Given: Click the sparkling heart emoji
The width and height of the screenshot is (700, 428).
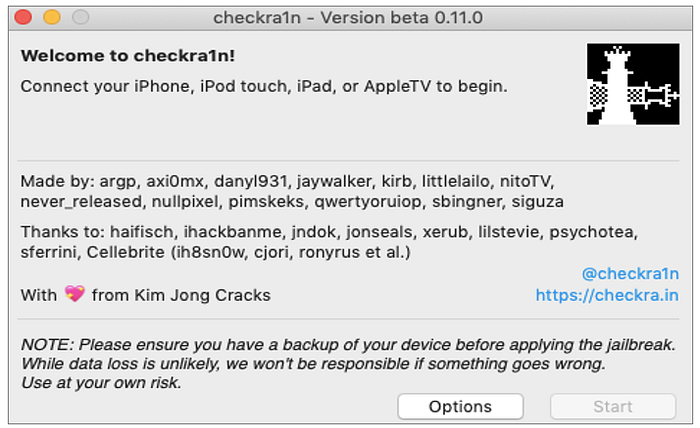Looking at the screenshot, I should click(x=75, y=294).
